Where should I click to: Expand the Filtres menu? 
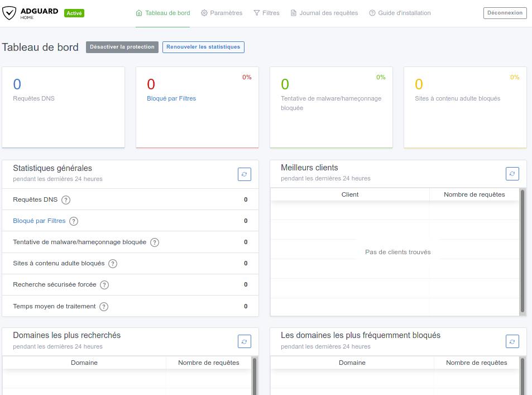[266, 13]
